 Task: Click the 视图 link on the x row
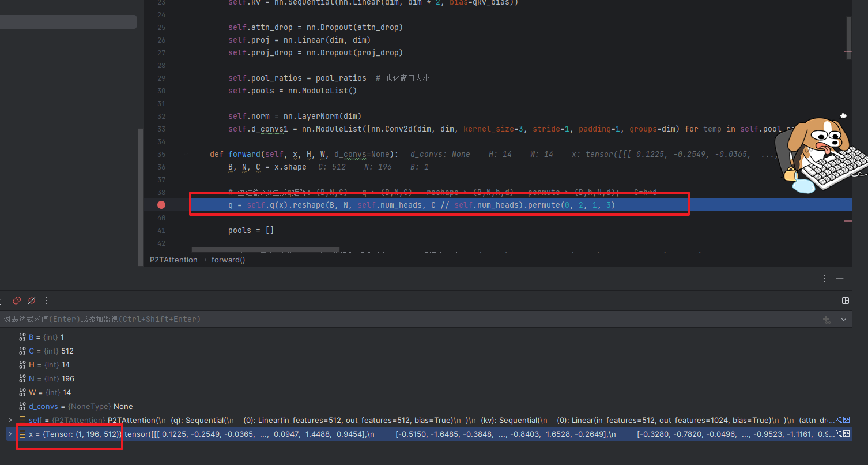843,434
